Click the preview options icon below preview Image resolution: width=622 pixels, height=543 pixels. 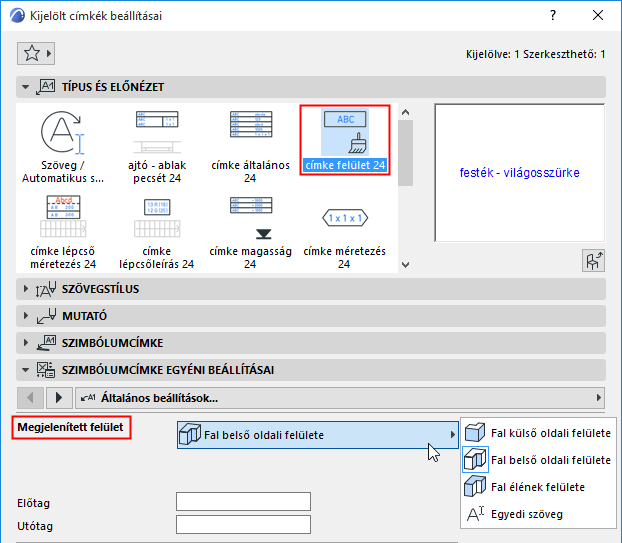tap(593, 261)
